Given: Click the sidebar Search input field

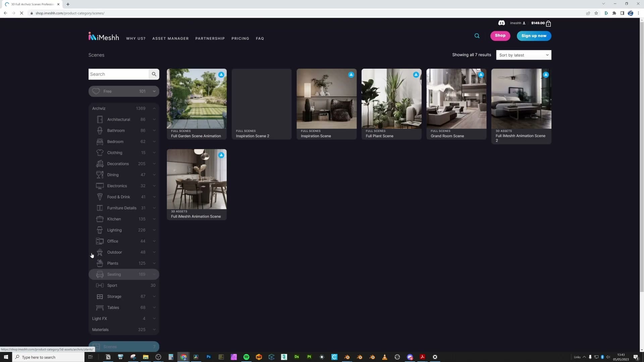Looking at the screenshot, I should 119,74.
